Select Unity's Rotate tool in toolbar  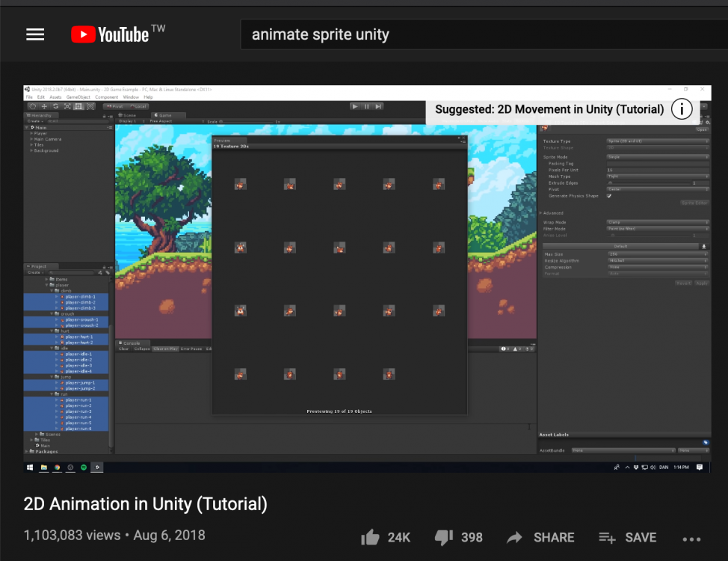point(56,106)
